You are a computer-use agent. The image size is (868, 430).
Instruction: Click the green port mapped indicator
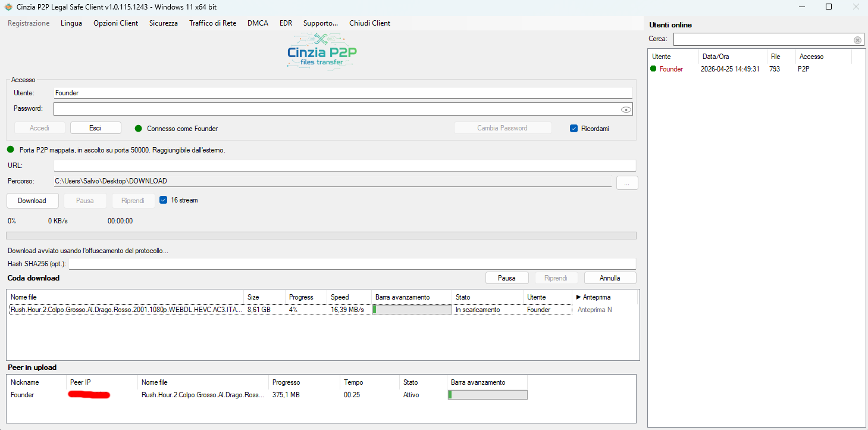11,149
